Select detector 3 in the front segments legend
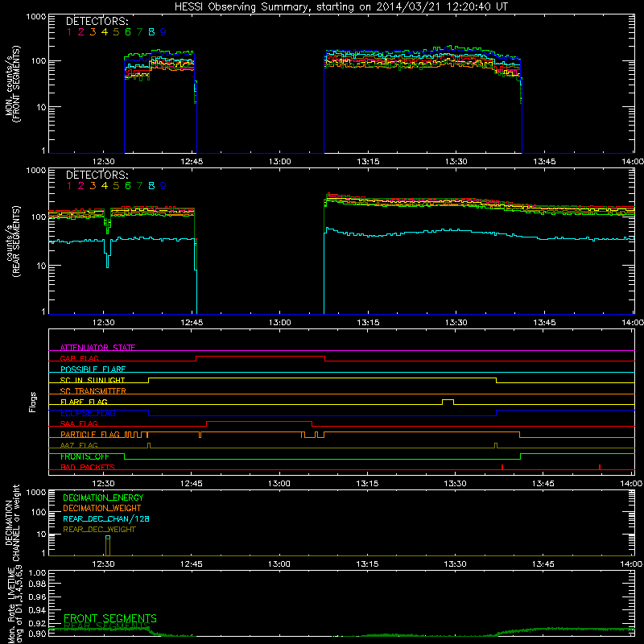This screenshot has width=644, height=644. [93, 32]
